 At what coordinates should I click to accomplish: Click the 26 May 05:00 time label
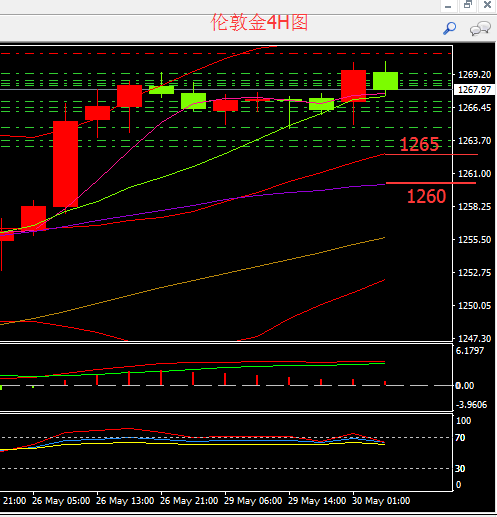click(61, 501)
